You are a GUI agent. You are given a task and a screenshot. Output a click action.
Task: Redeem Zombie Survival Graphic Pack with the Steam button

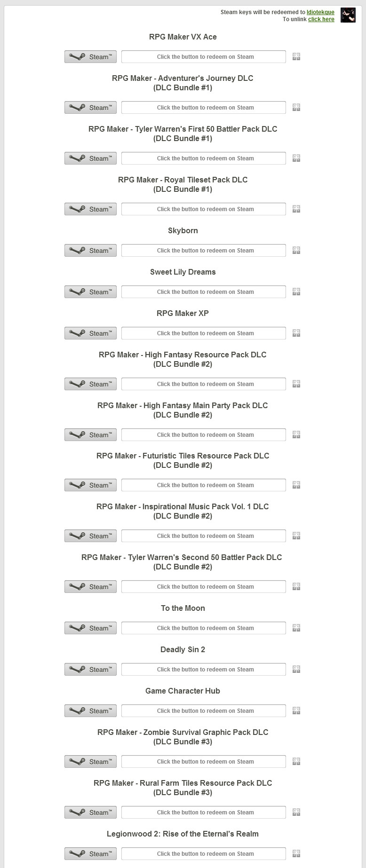tap(90, 761)
